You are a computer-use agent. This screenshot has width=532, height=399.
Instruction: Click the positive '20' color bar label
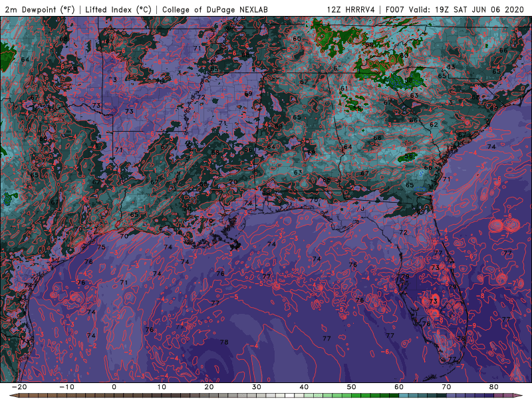(x=209, y=387)
